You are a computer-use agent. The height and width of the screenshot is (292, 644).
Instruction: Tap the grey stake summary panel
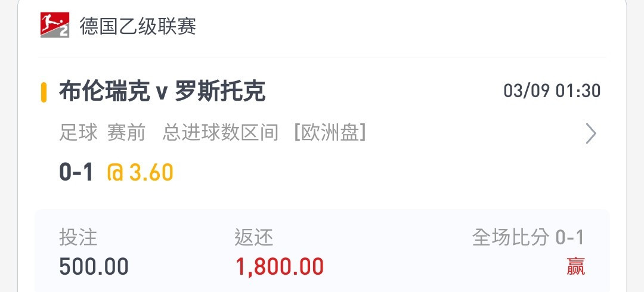click(322, 251)
